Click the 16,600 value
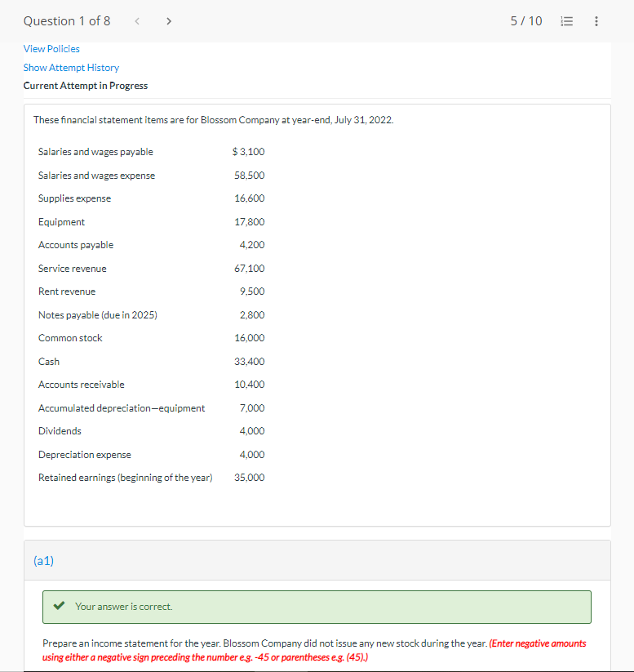Image resolution: width=634 pixels, height=672 pixels. pos(250,198)
